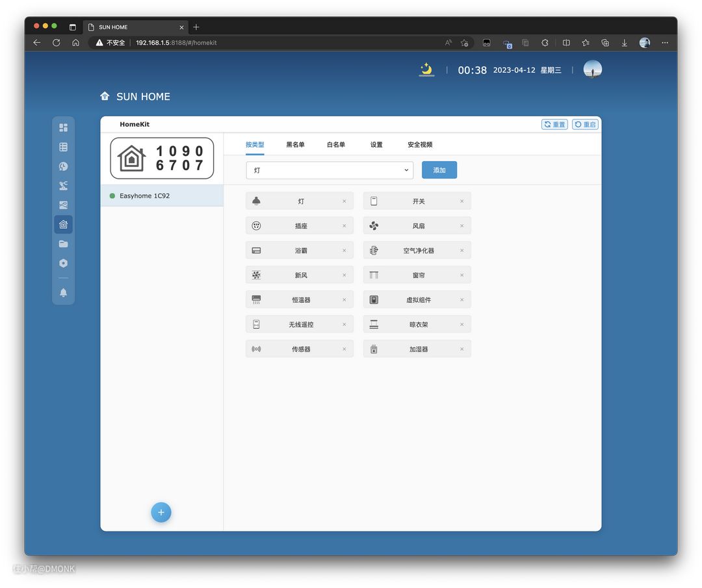Click the list table icon in sidebar

click(63, 147)
